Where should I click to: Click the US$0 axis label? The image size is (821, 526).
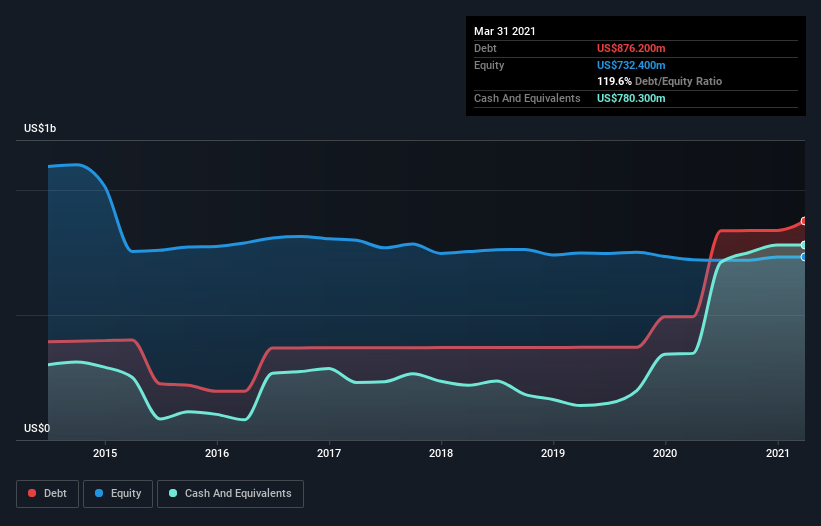[x=37, y=428]
